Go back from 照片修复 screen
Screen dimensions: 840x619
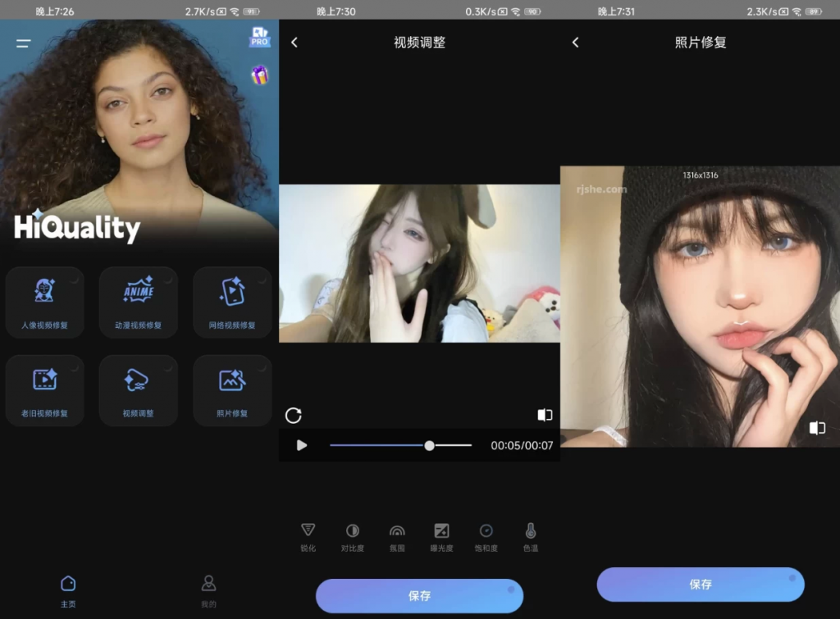[575, 43]
